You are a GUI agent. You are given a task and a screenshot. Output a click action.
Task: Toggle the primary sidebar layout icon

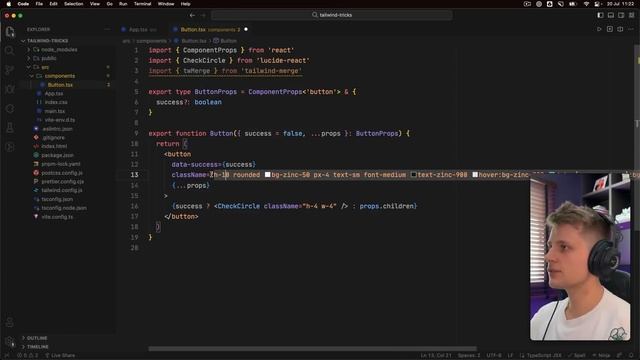(x=600, y=15)
